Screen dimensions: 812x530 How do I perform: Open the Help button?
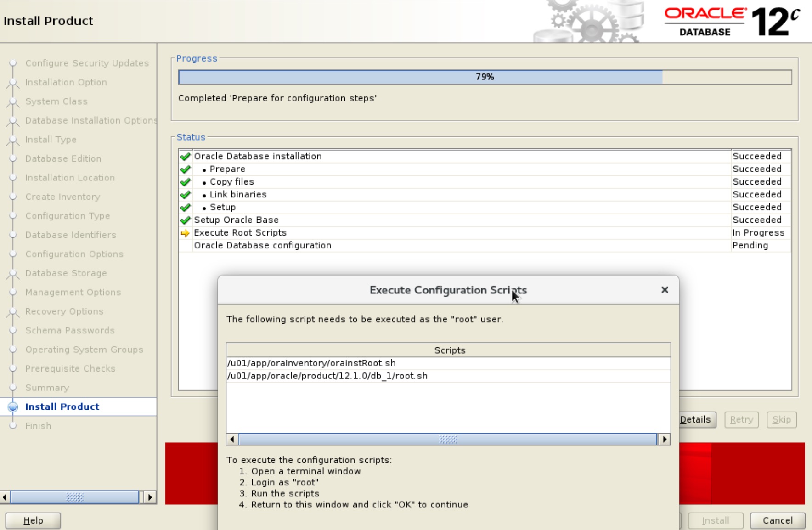click(33, 520)
